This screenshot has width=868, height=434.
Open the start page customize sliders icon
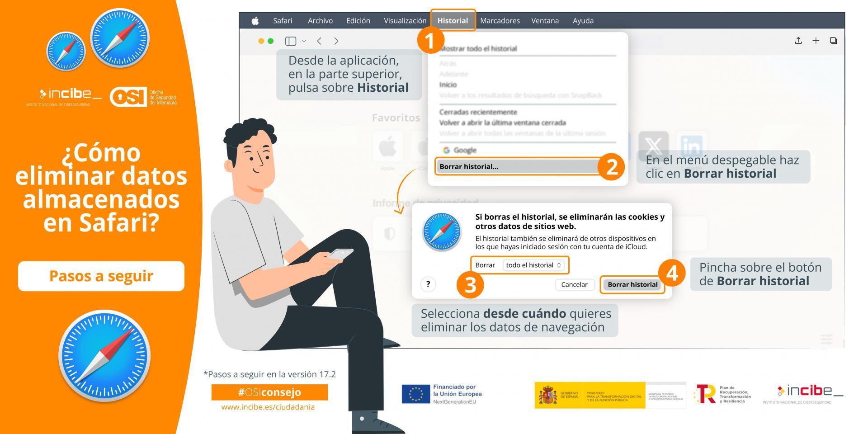pyautogui.click(x=826, y=339)
